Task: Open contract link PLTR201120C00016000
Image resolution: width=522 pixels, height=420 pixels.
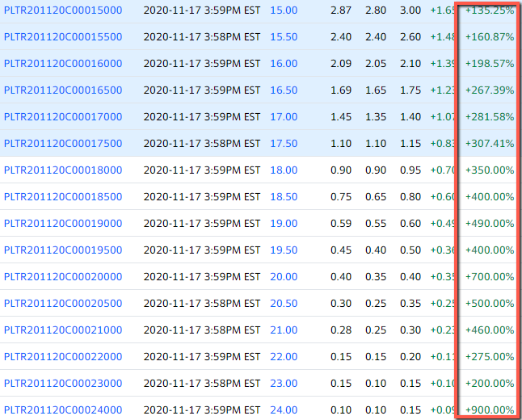Action: (x=63, y=64)
